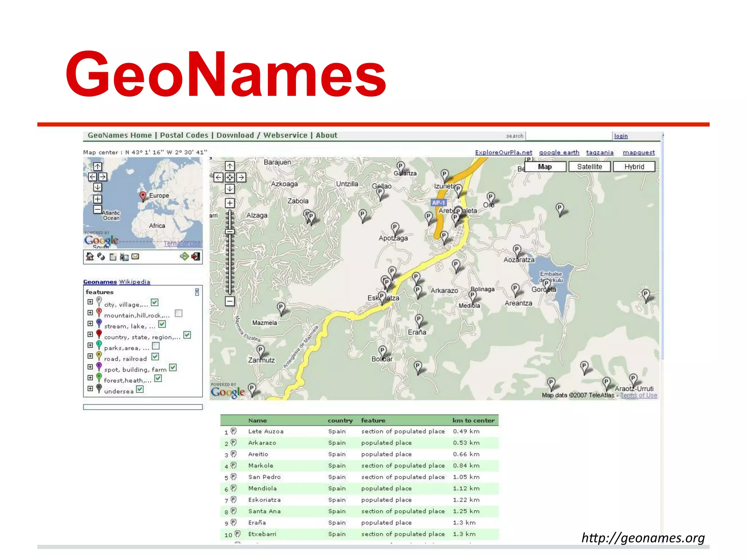Screen dimensions: 747x560
Task: Pan main map left
Action: [x=218, y=178]
